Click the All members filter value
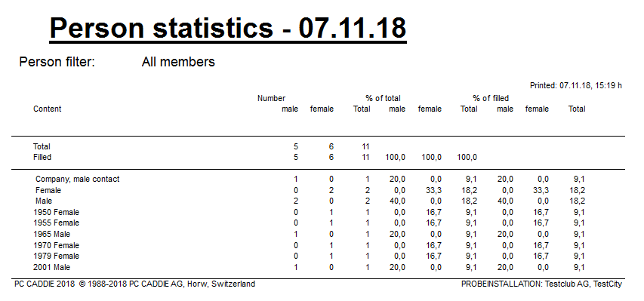 pyautogui.click(x=178, y=62)
